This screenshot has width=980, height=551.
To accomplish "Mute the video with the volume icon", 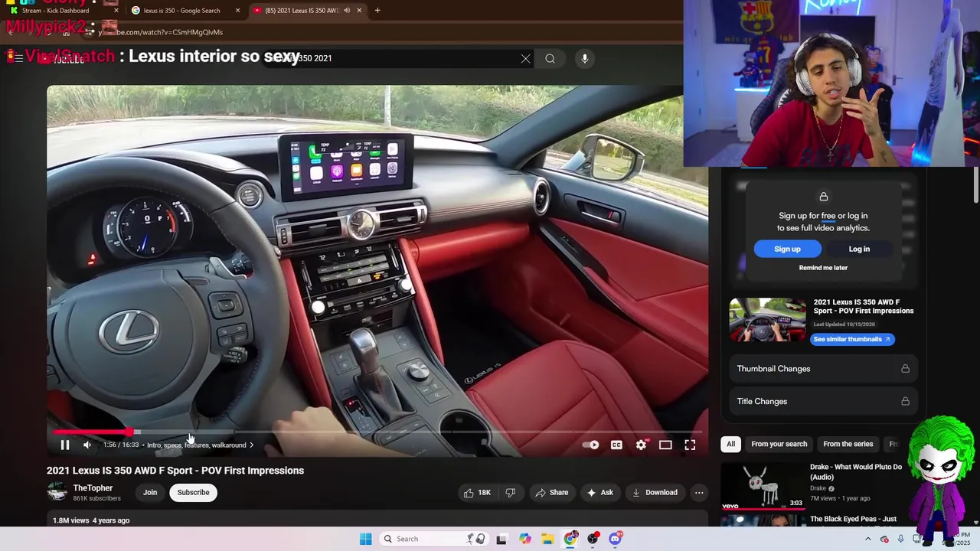I will pos(87,445).
